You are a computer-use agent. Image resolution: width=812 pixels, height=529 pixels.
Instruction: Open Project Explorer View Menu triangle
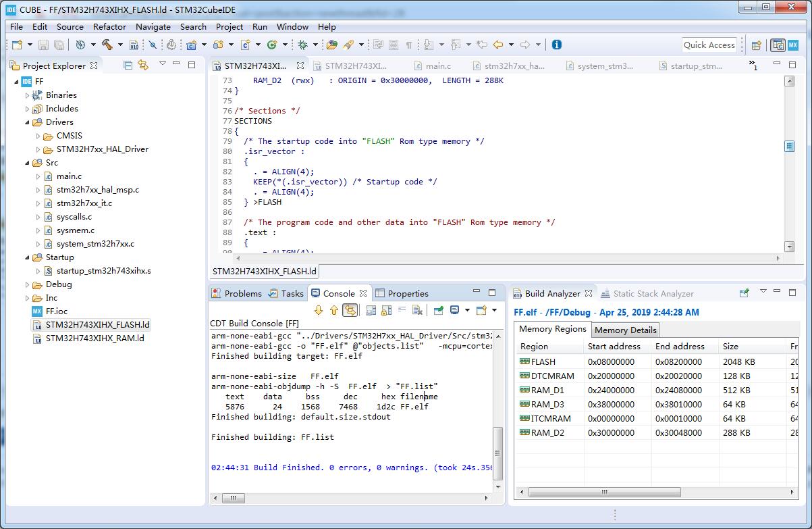[x=162, y=64]
